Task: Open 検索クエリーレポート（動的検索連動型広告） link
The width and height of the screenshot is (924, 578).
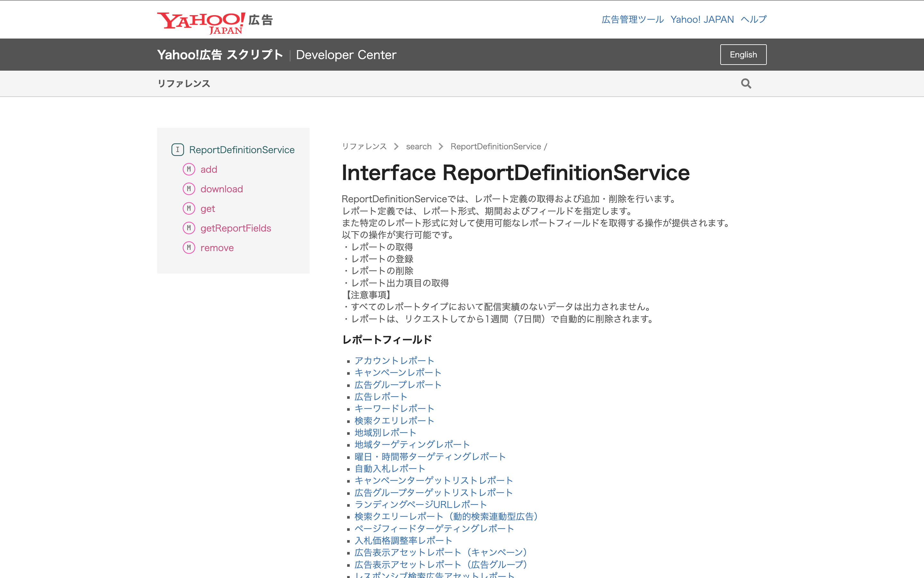Action: tap(446, 516)
